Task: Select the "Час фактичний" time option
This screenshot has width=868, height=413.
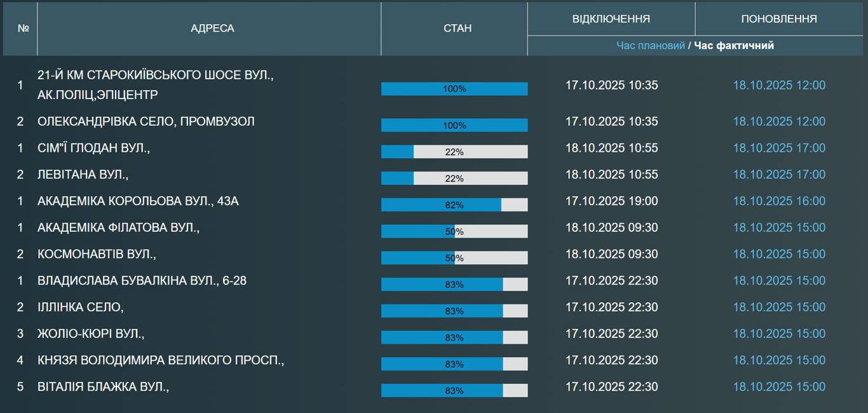Action: (x=734, y=46)
